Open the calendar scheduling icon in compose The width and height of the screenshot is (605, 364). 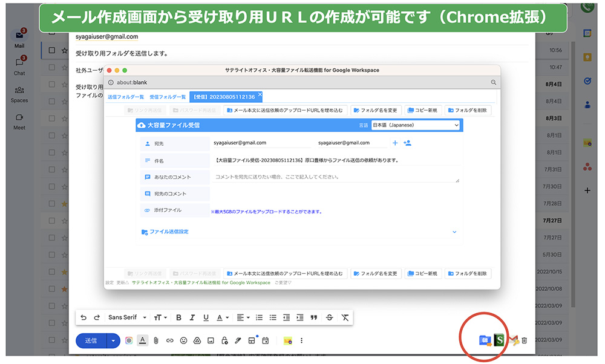tap(266, 340)
